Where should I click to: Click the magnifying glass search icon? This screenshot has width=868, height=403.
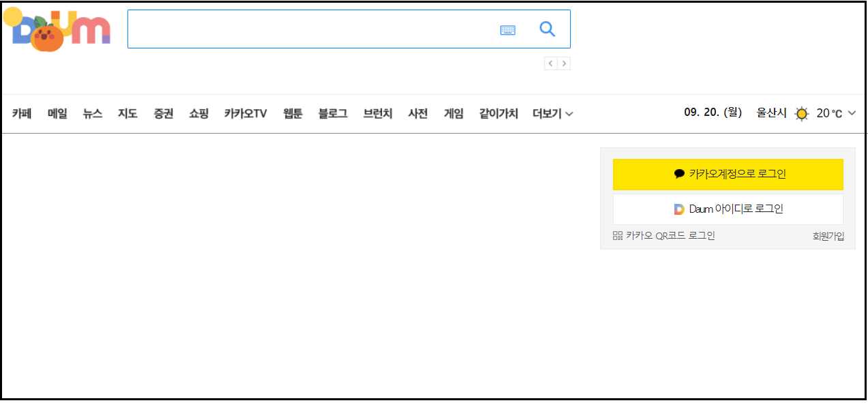tap(548, 29)
